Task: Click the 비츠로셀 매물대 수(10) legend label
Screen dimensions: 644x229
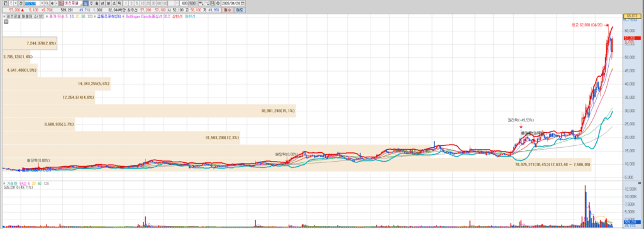Action: (25, 16)
